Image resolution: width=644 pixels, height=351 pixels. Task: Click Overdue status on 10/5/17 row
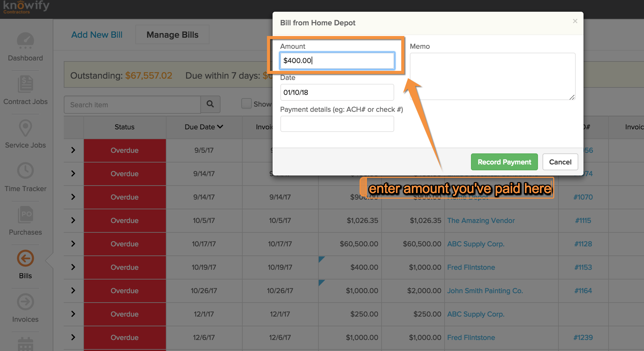pos(125,220)
